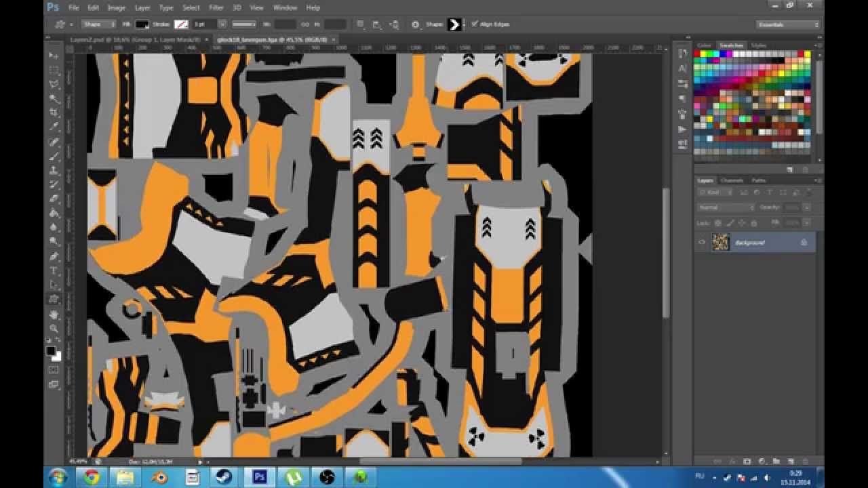Toggle layer filtering on/off switch
868x488 pixels.
(808, 193)
